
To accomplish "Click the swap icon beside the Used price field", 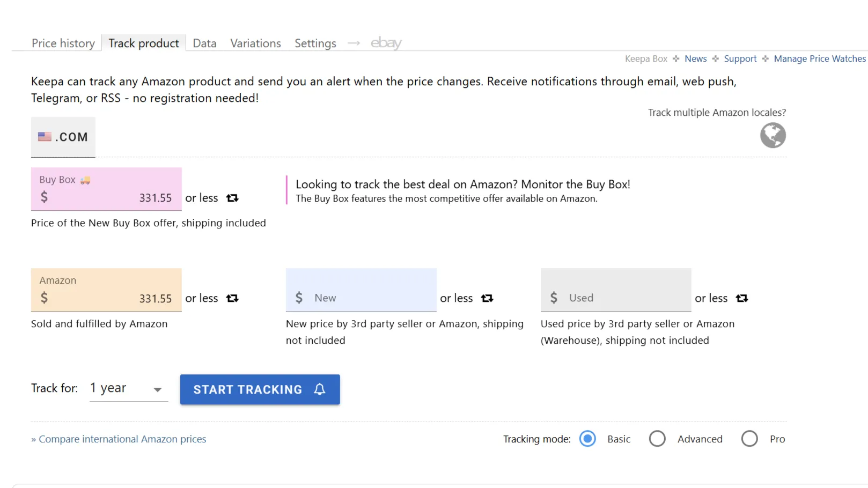I will point(742,298).
